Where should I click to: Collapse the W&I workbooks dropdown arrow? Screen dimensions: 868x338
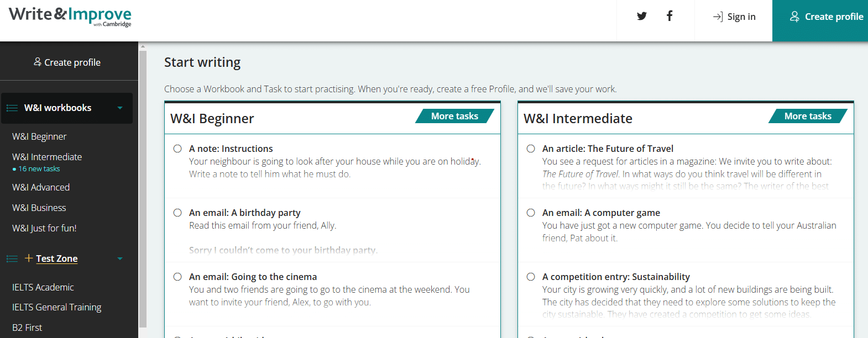(x=120, y=108)
